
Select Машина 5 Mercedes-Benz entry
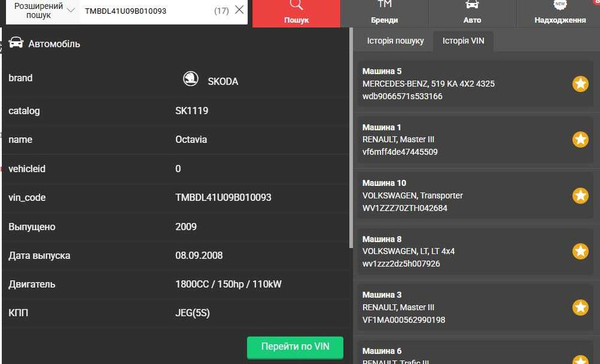(475, 84)
